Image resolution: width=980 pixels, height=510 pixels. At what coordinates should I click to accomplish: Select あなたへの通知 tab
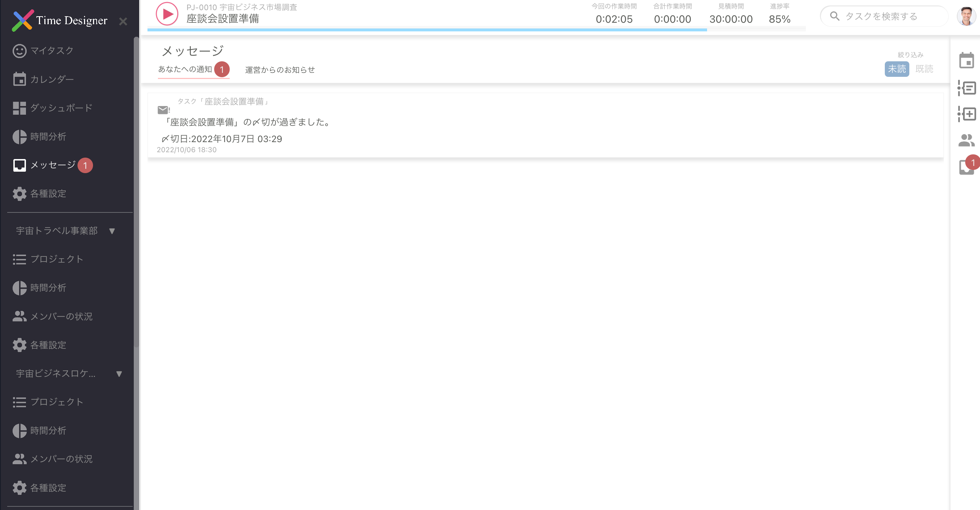[x=185, y=69]
